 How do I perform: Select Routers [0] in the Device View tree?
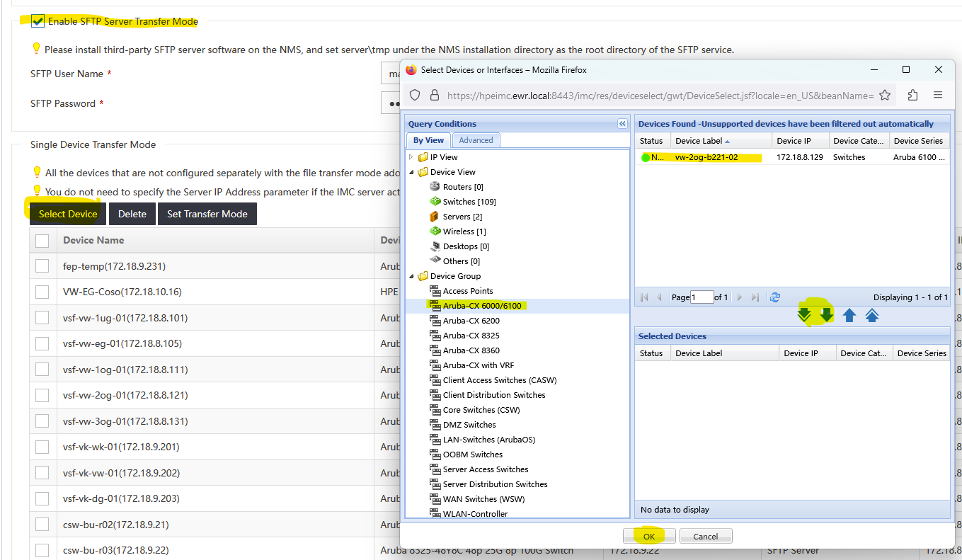463,187
